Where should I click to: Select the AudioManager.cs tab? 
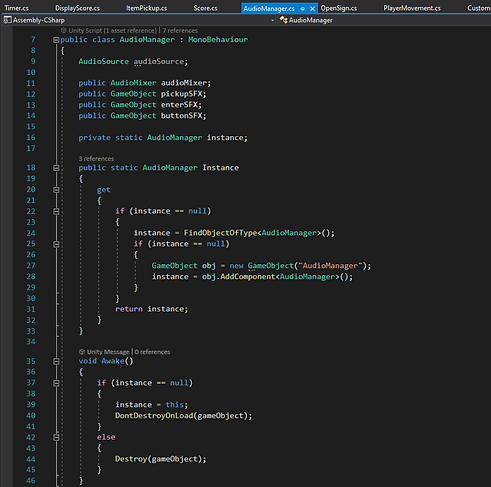pos(269,8)
